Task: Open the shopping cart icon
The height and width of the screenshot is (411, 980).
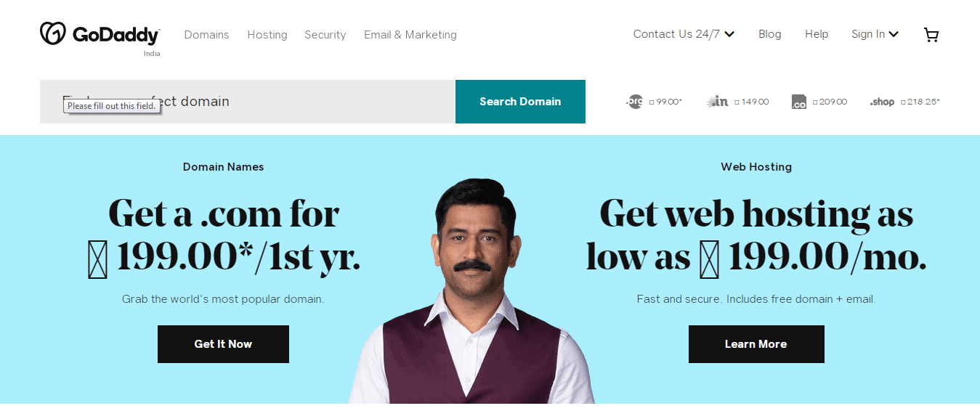Action: pos(931,35)
